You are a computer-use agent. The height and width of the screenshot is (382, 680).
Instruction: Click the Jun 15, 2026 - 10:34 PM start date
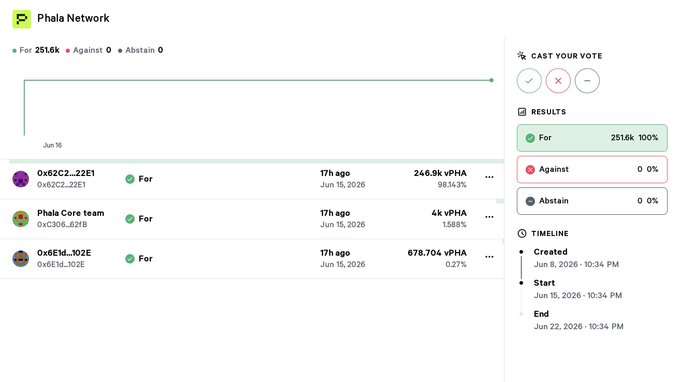[578, 295]
